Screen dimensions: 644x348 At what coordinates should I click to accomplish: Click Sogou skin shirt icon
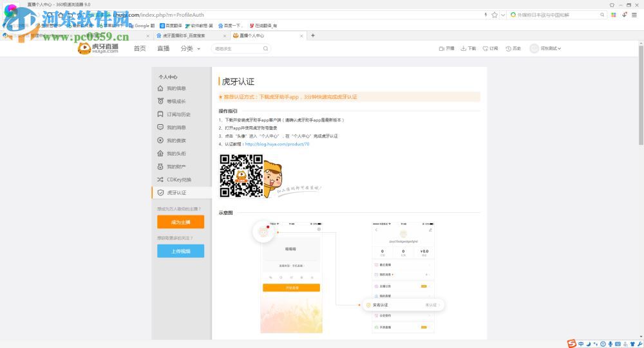coord(632,344)
